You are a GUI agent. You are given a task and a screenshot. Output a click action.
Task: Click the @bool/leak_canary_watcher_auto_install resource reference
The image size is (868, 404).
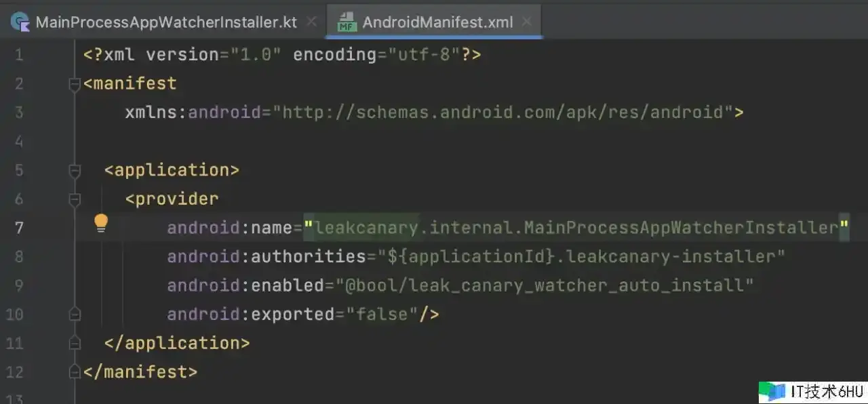pos(549,285)
